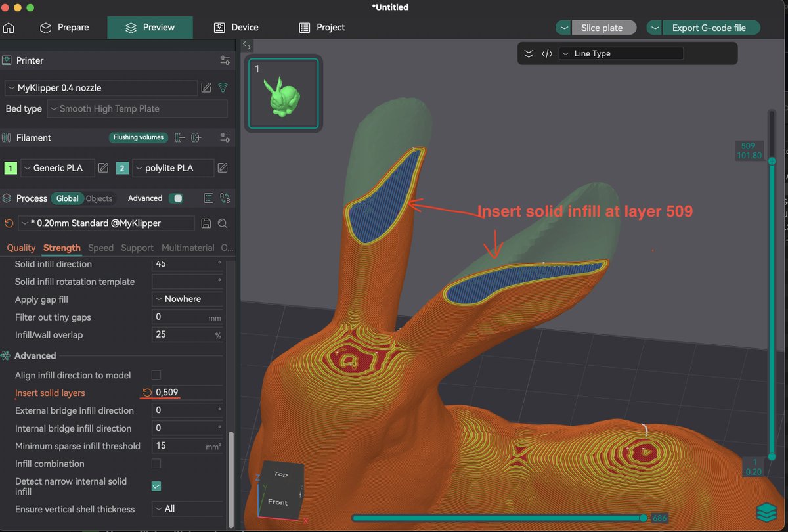Click the remove filament icon
This screenshot has height=532, width=788.
179,138
